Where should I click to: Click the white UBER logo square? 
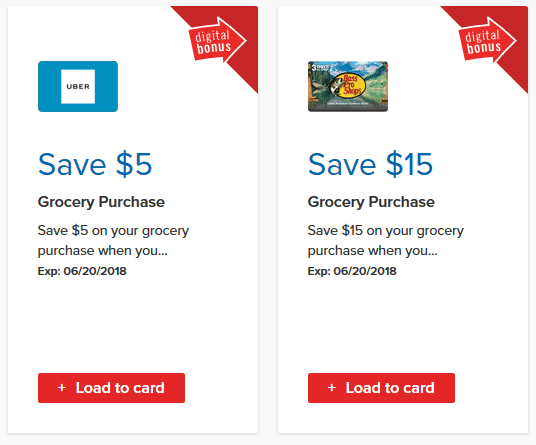(x=78, y=86)
